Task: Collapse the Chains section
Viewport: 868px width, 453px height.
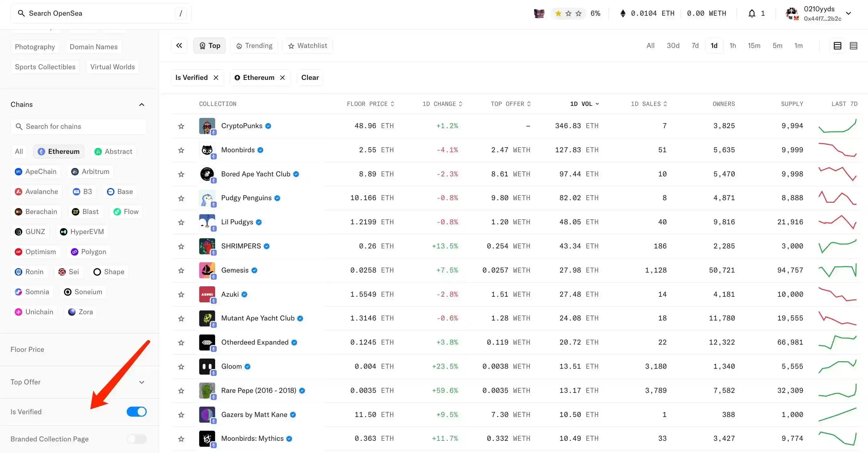Action: [x=141, y=105]
